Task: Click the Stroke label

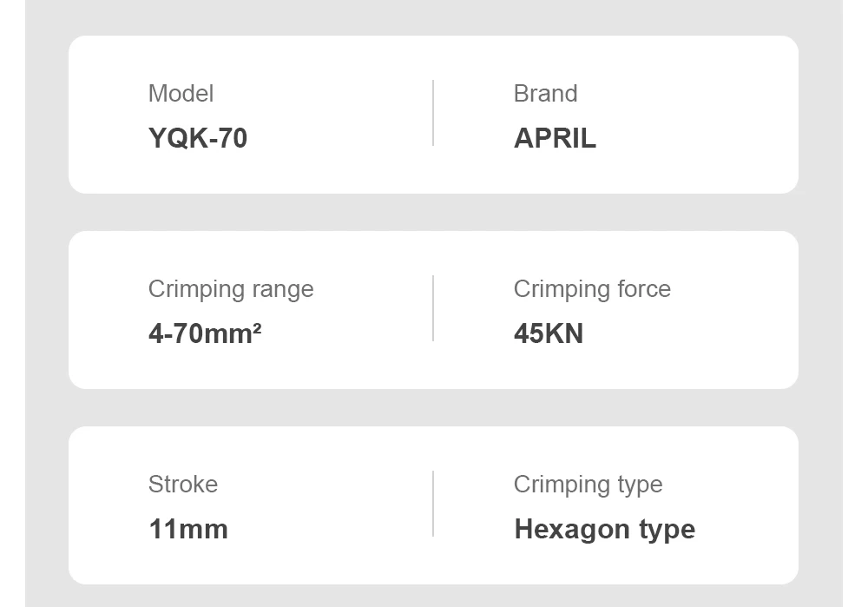Action: (183, 485)
